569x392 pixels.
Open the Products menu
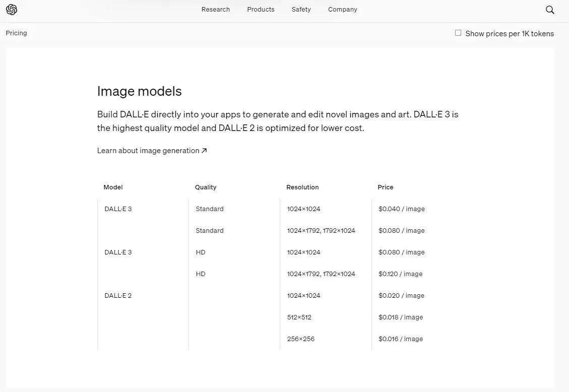pyautogui.click(x=261, y=10)
